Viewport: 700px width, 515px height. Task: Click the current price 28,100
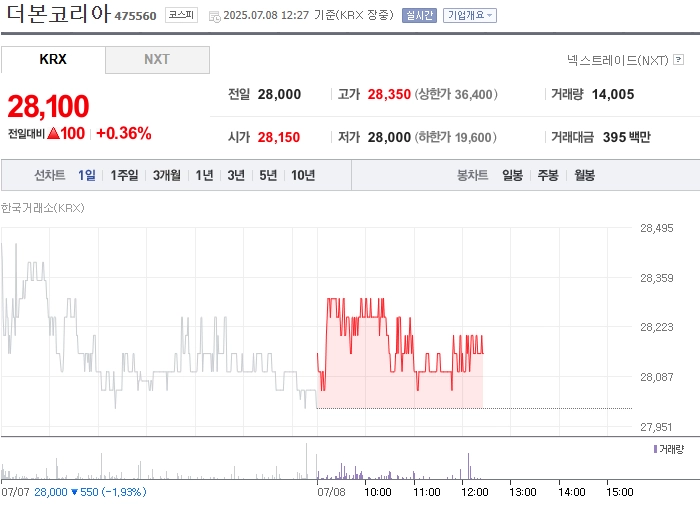(x=49, y=107)
